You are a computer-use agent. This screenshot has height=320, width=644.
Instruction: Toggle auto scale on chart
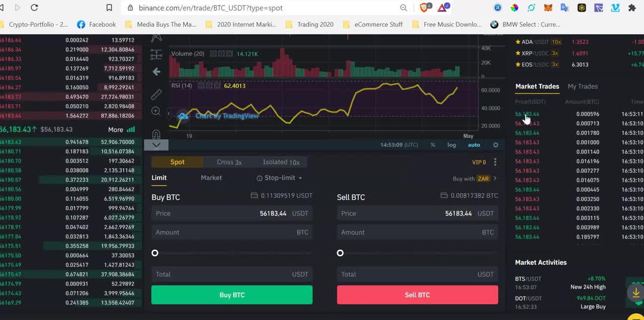click(x=474, y=145)
